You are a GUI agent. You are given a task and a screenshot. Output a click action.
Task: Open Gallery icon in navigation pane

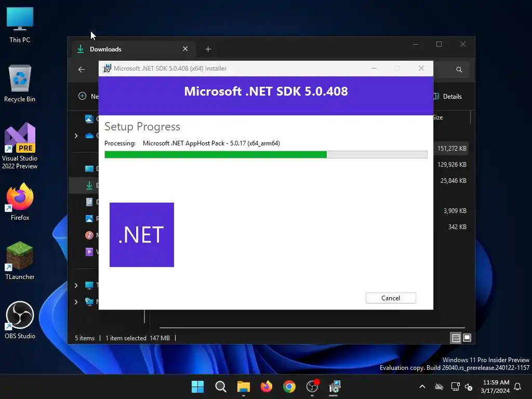click(x=89, y=119)
